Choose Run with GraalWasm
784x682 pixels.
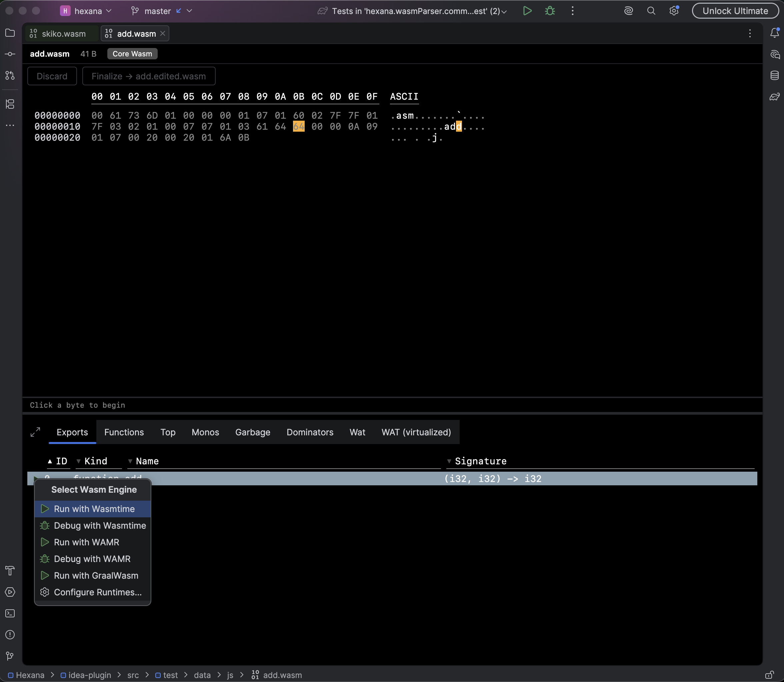93,575
